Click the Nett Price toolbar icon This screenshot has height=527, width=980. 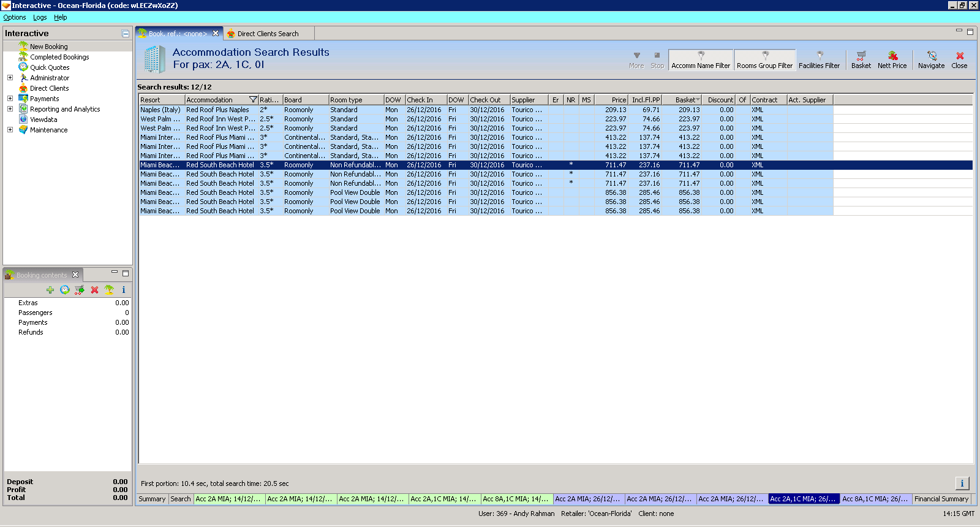click(892, 56)
